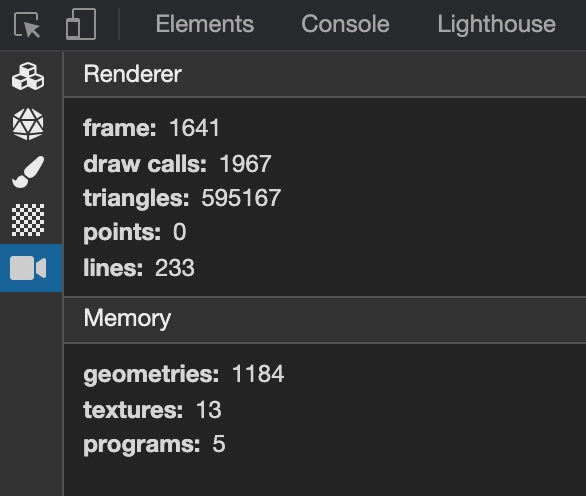Switch to the Elements tab

(x=205, y=24)
